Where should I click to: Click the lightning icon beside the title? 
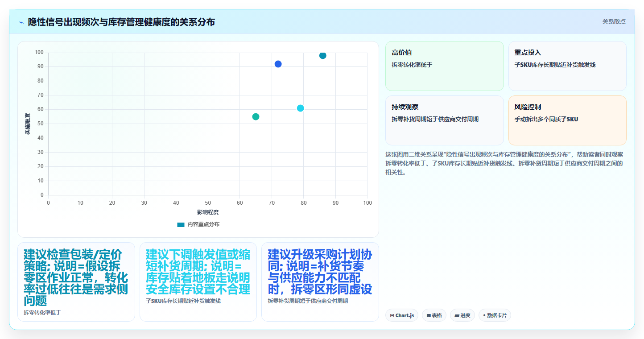21,22
